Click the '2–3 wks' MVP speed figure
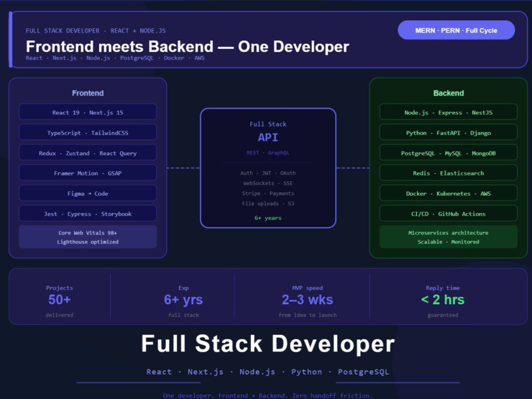Viewport: 532px width, 399px height. [x=307, y=300]
